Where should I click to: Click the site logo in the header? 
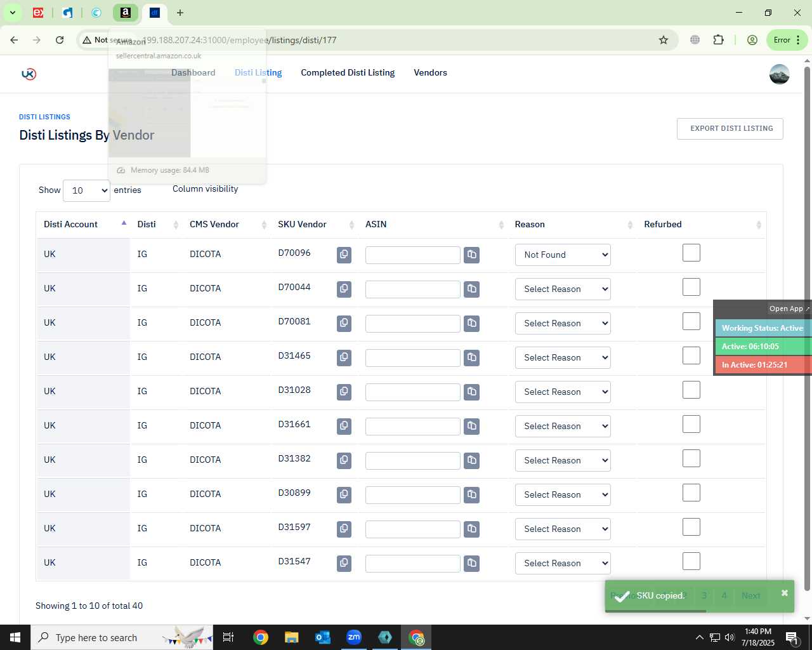click(29, 74)
